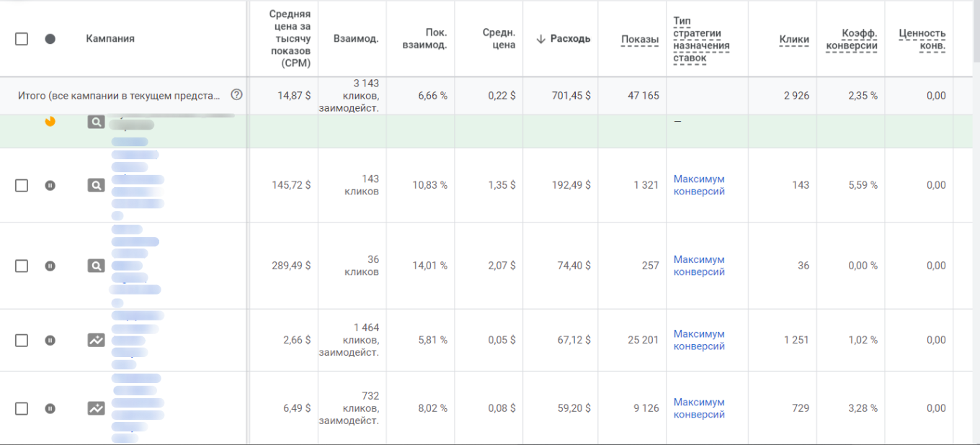This screenshot has height=445, width=980.
Task: Open the paused status menu in the 192,49 $ row
Action: point(50,186)
